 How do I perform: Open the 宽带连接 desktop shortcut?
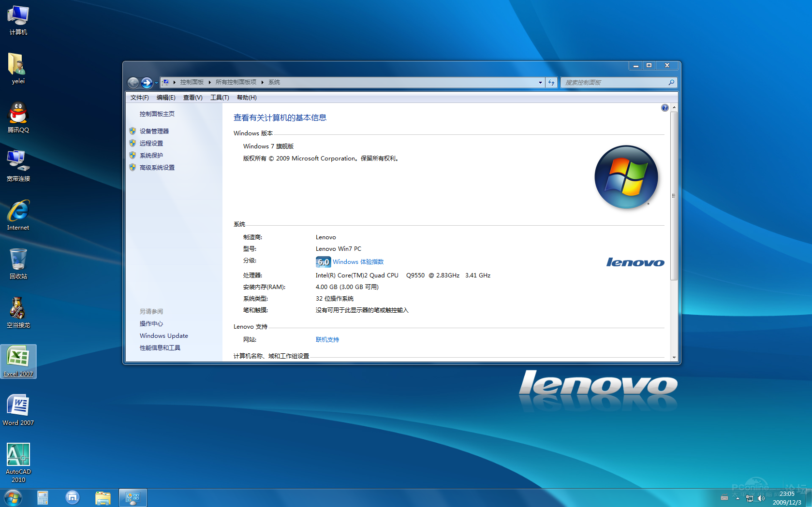click(x=18, y=166)
